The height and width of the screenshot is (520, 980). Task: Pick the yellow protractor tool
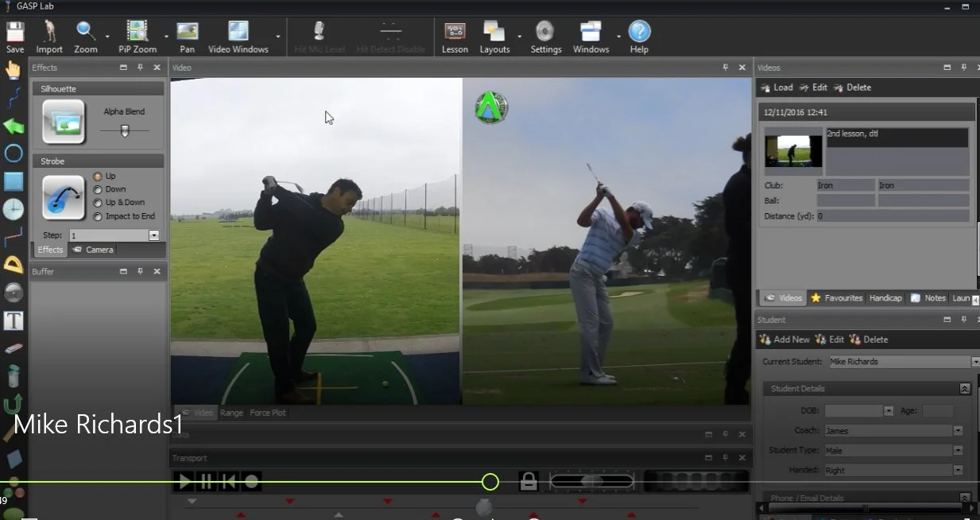14,265
